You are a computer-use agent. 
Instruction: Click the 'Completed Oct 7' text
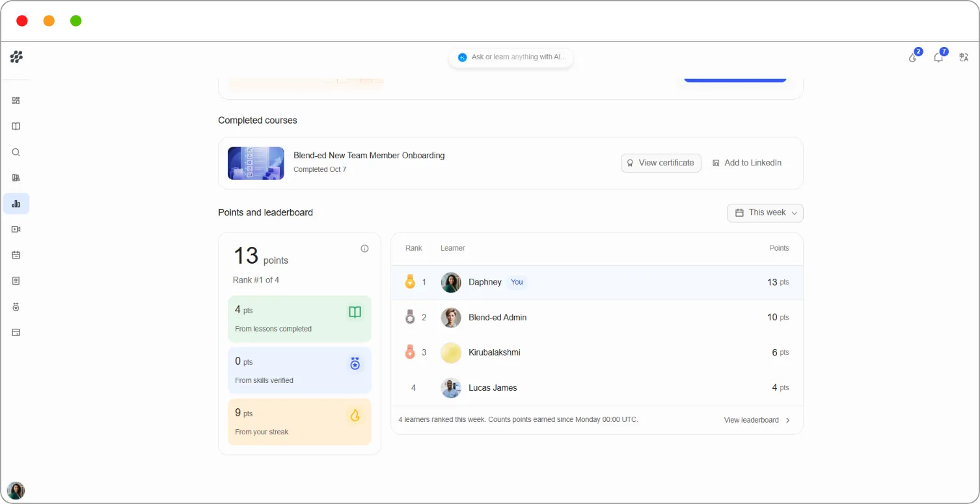[x=320, y=169]
